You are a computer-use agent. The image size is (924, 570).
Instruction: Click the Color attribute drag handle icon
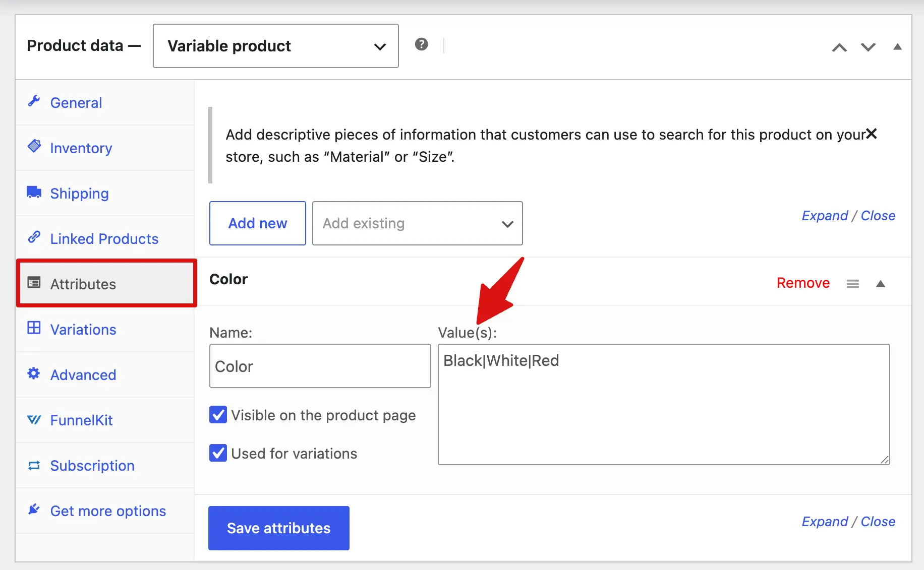pos(853,284)
